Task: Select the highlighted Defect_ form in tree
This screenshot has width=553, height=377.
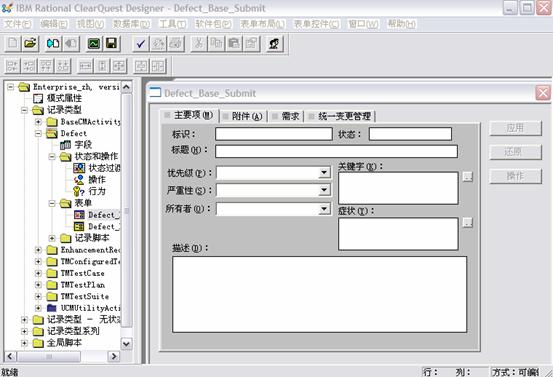Action: click(104, 215)
